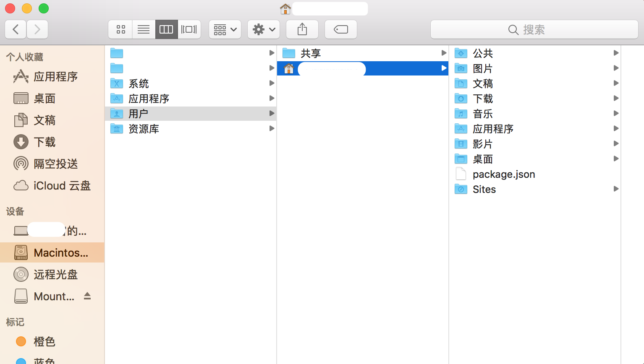This screenshot has height=364, width=644.
Task: Select the 公共 folder
Action: coord(535,53)
